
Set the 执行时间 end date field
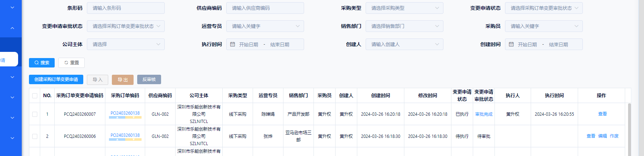coord(280,45)
